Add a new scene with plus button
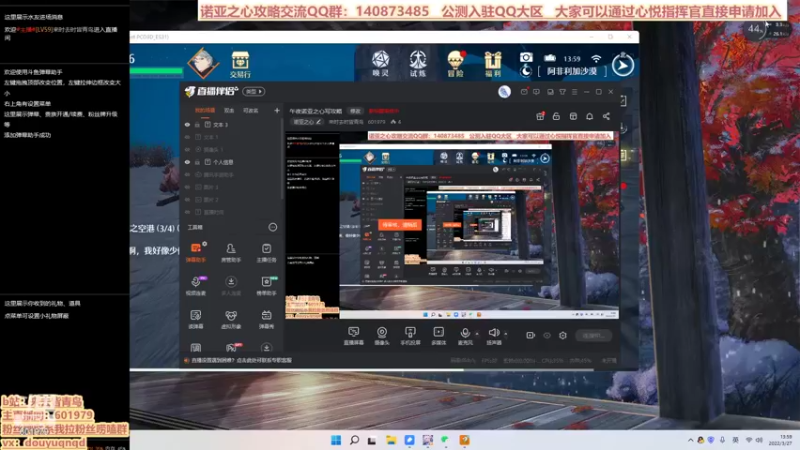Screen dimensions: 800x450 click(x=277, y=110)
